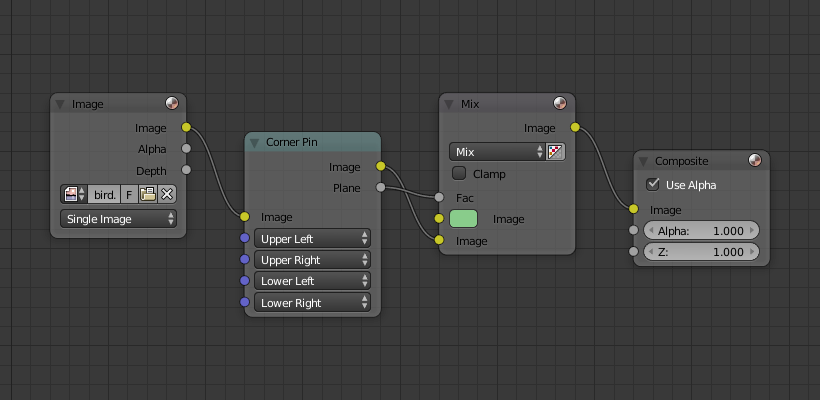Open Mix blend mode dropdown

click(497, 152)
